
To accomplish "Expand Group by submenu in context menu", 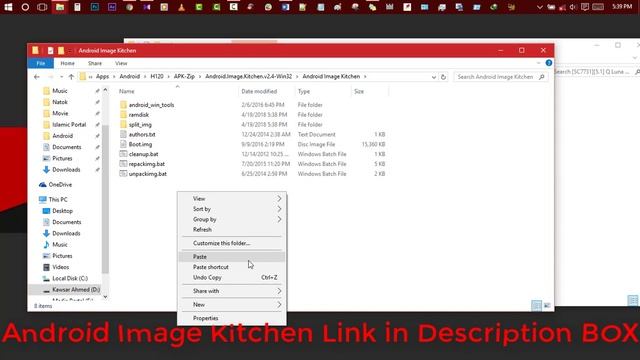I will pyautogui.click(x=232, y=219).
